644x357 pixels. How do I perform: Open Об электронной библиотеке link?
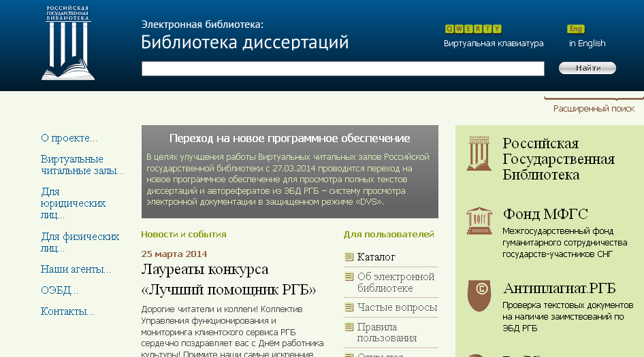click(396, 282)
